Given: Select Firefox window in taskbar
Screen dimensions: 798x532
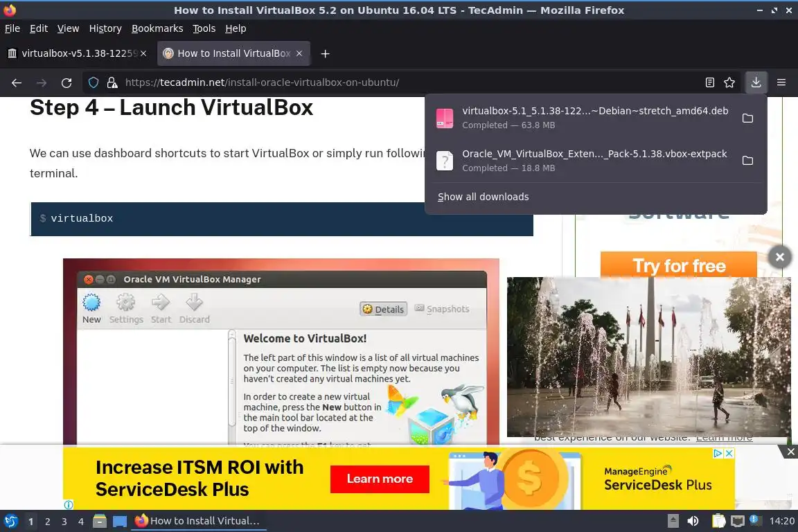Looking at the screenshot, I should (199, 521).
